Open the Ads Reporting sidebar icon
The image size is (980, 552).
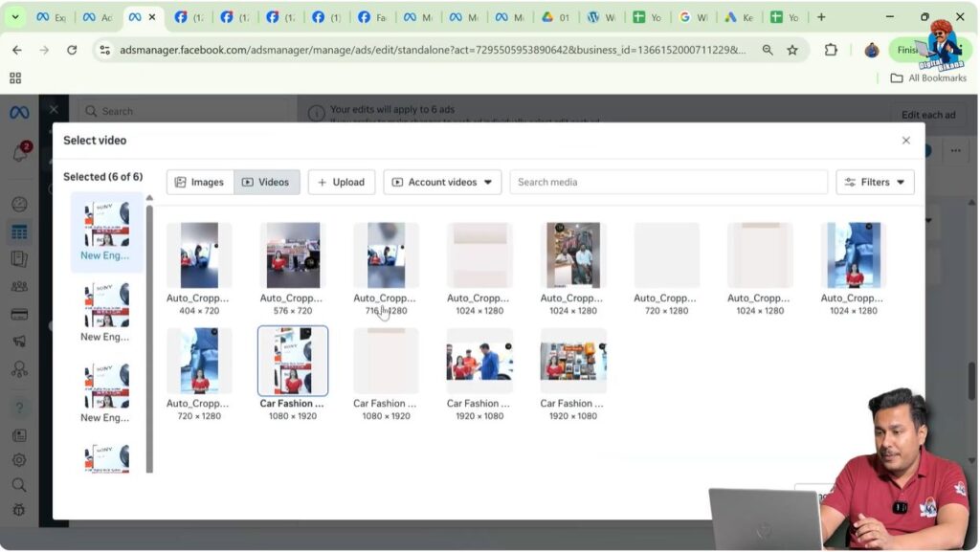18,258
